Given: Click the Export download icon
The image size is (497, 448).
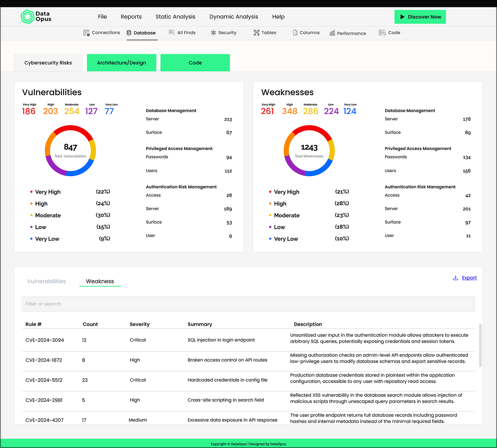Looking at the screenshot, I should pos(455,278).
